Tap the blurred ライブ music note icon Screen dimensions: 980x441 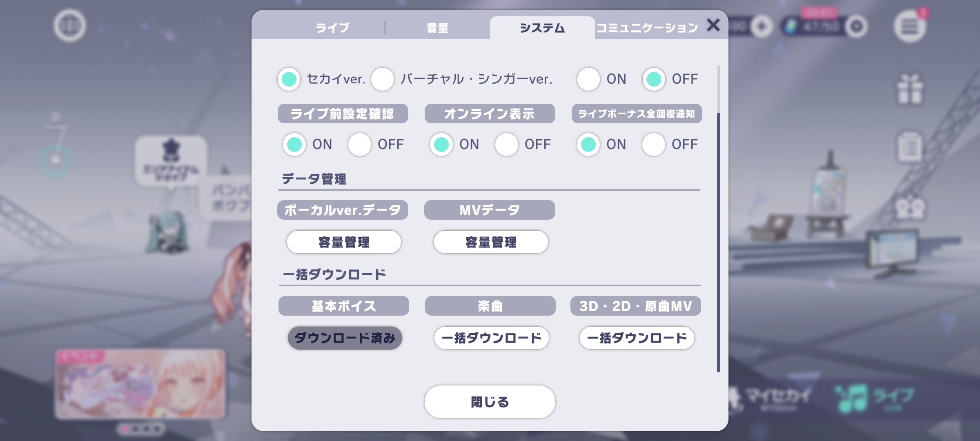click(874, 398)
